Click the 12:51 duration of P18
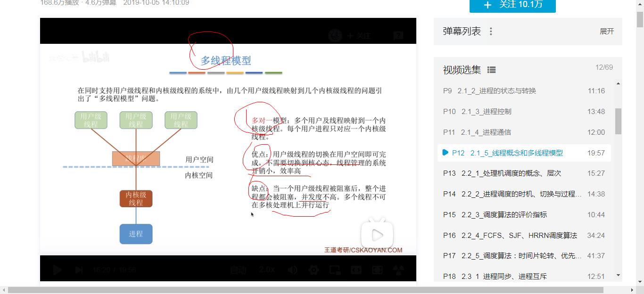This screenshot has height=294, width=644. pos(596,277)
